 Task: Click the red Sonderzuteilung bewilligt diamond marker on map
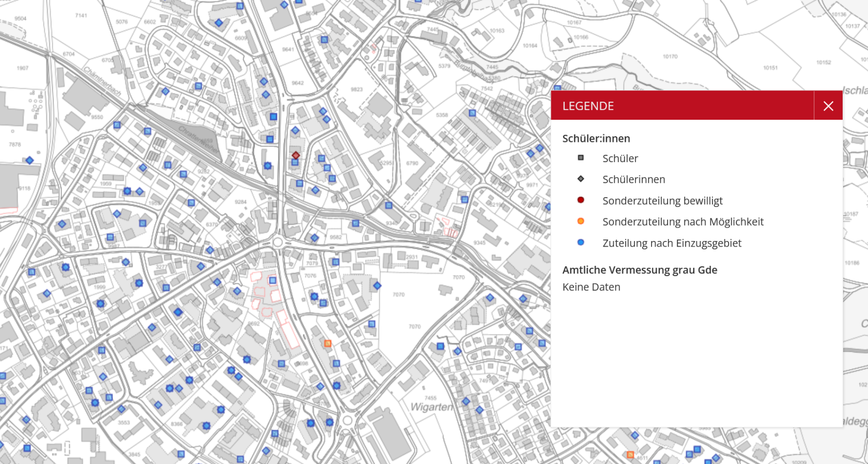(296, 155)
